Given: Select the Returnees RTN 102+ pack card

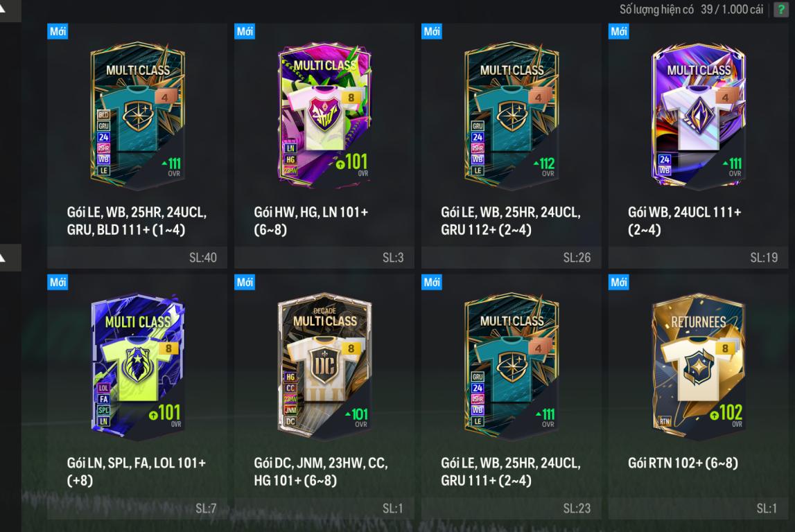Looking at the screenshot, I should [x=698, y=396].
